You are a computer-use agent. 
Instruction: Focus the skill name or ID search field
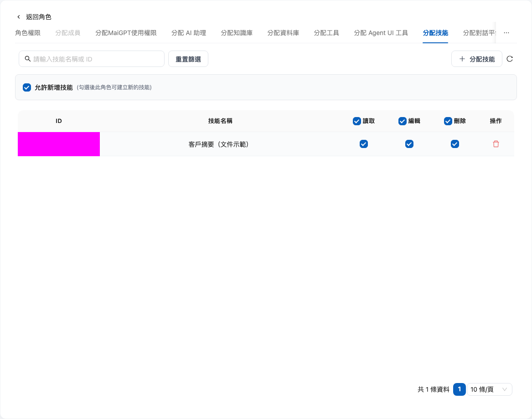coord(92,59)
